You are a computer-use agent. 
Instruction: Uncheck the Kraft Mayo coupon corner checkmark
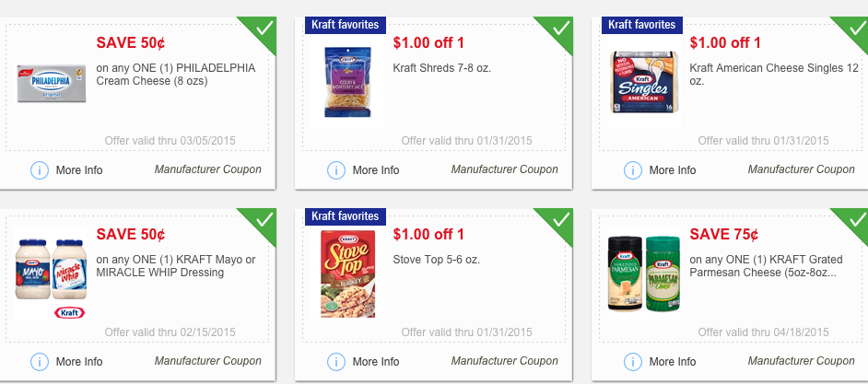coord(263,219)
